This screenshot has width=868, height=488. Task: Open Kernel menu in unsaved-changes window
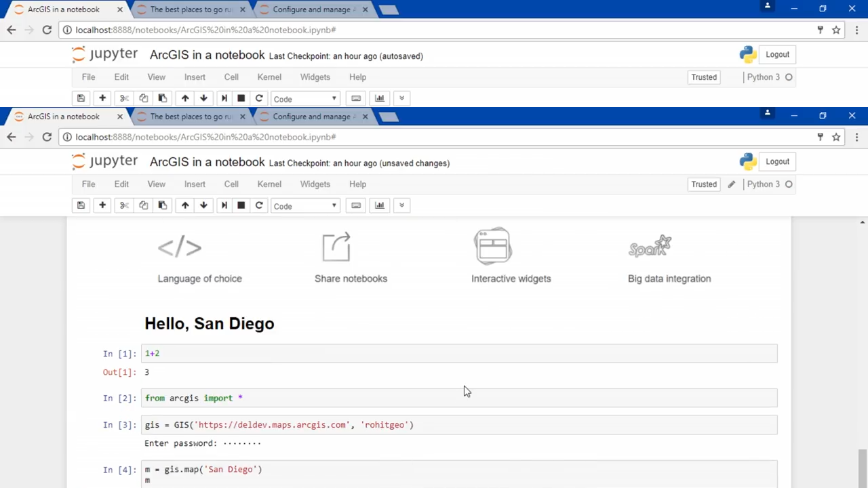click(x=269, y=184)
